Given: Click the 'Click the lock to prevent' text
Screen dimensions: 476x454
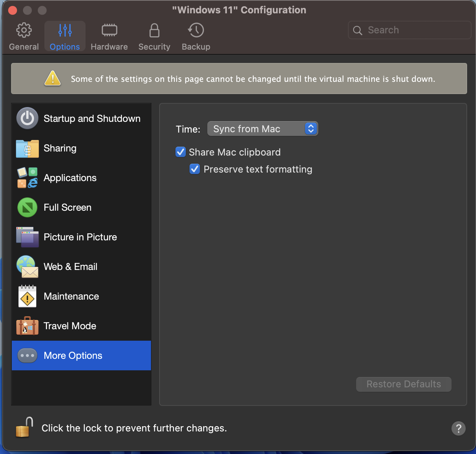Looking at the screenshot, I should 134,428.
